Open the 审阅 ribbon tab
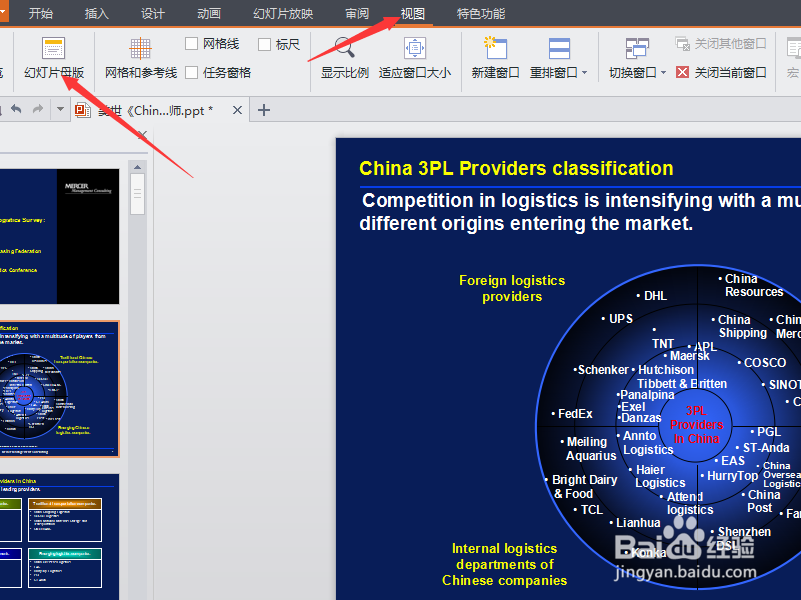The height and width of the screenshot is (600, 801). [357, 13]
